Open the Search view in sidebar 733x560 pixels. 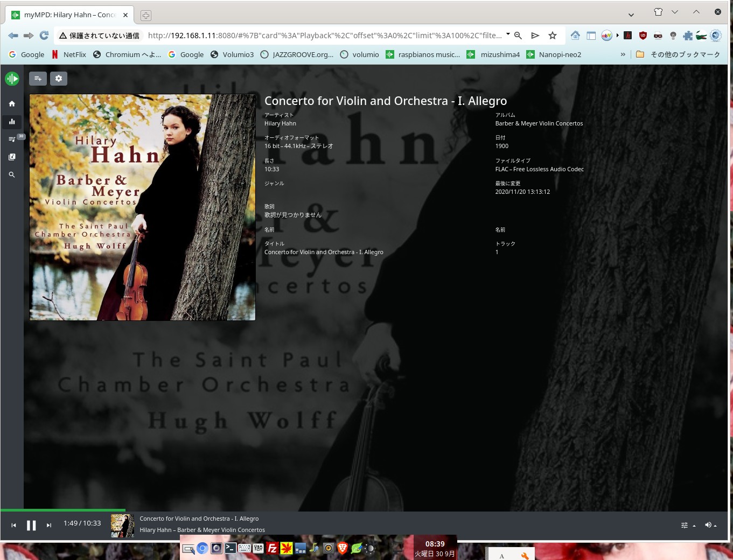coord(12,175)
